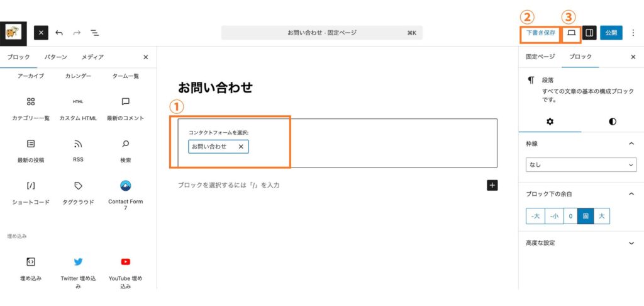Viewport: 644px width, 306px height.
Task: Choose the YouTube embed block
Action: click(x=125, y=262)
